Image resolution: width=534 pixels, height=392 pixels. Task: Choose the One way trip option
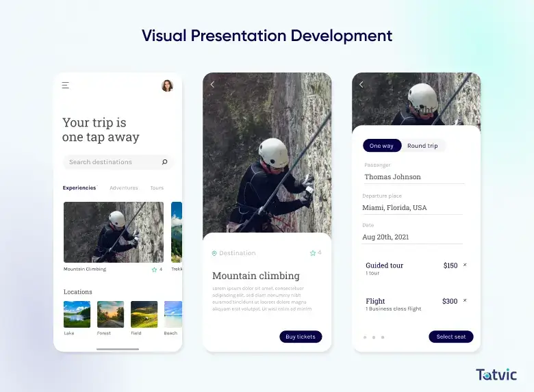coord(382,146)
